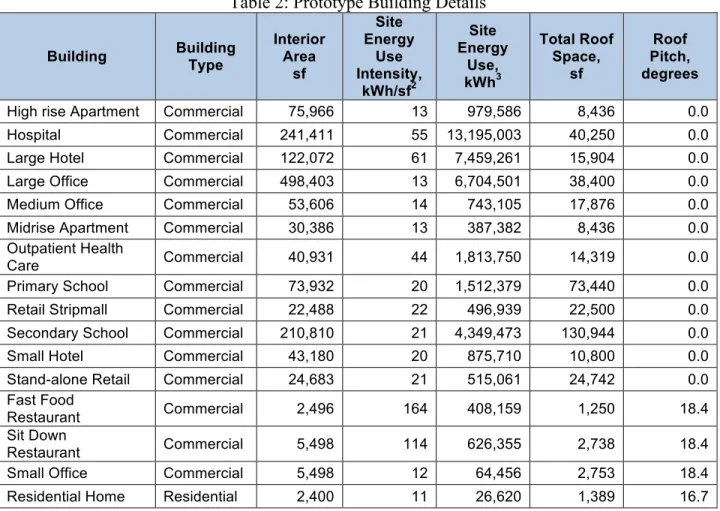Select the Small Office energy use 64,456
The height and width of the screenshot is (511, 720).
tap(498, 473)
